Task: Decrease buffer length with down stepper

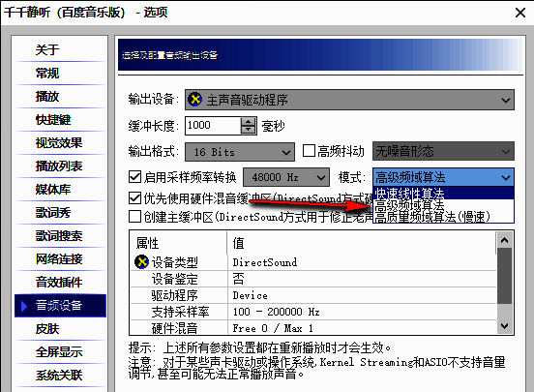Action: (249, 130)
